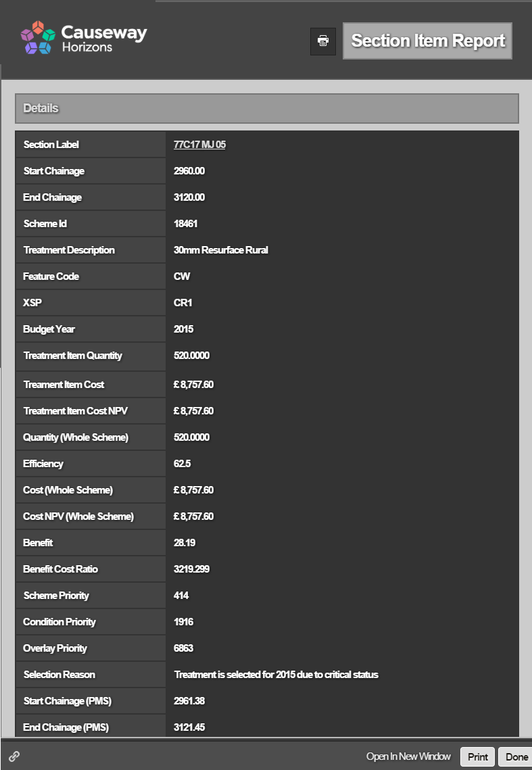This screenshot has width=532, height=770.
Task: Click the Section Item Report title
Action: pyautogui.click(x=427, y=41)
